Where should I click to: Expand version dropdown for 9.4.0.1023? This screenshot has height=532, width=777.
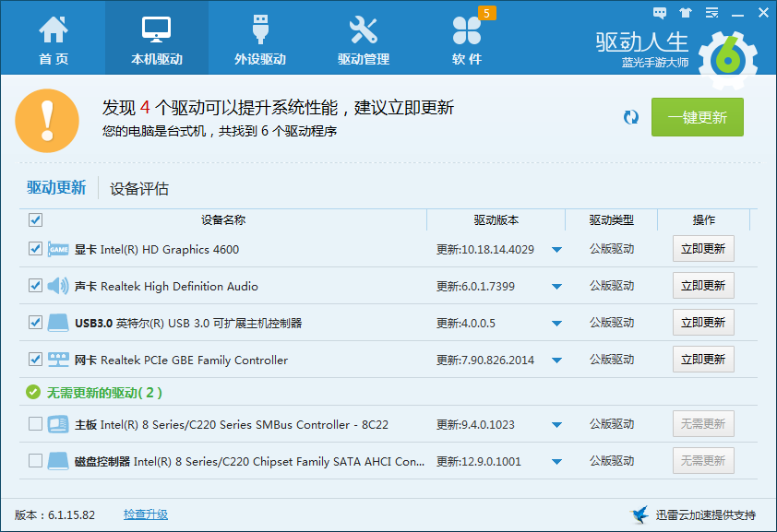(557, 425)
